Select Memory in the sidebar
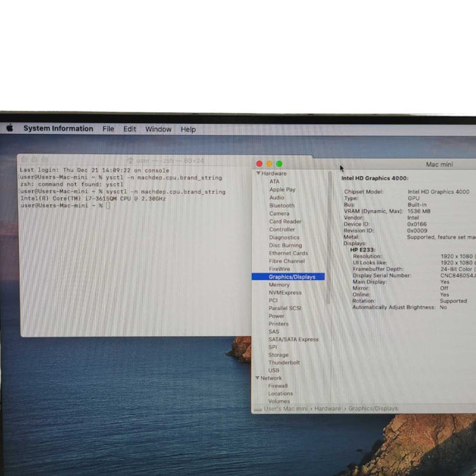Viewport: 476px width, 476px height. pyautogui.click(x=279, y=285)
